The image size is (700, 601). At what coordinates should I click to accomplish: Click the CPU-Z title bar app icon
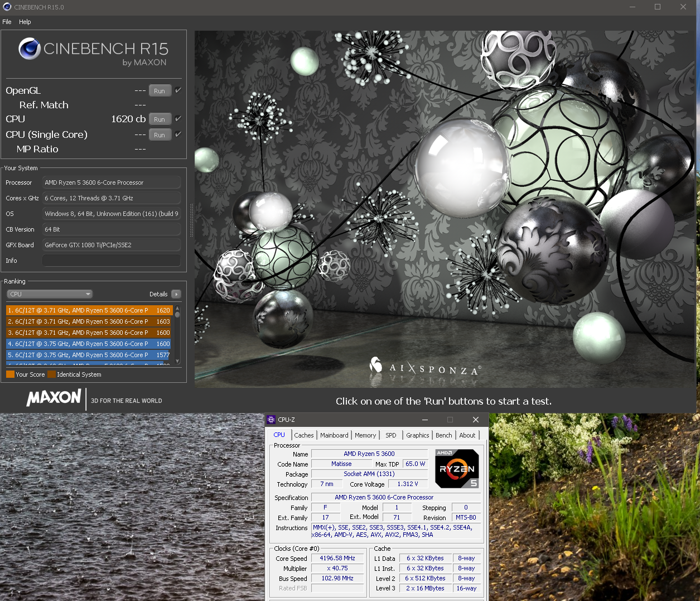click(271, 420)
